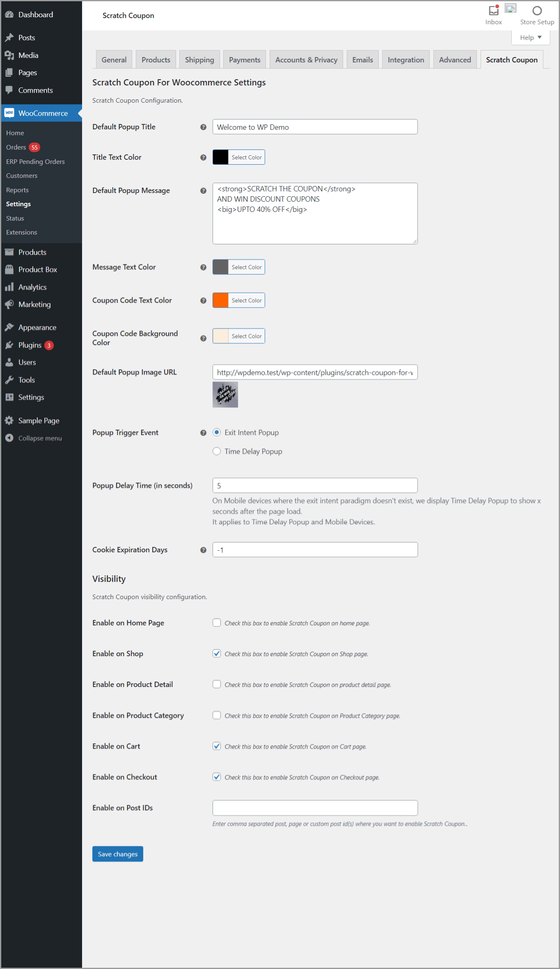Open the Shipping tab
This screenshot has height=969, width=560.
pos(199,60)
